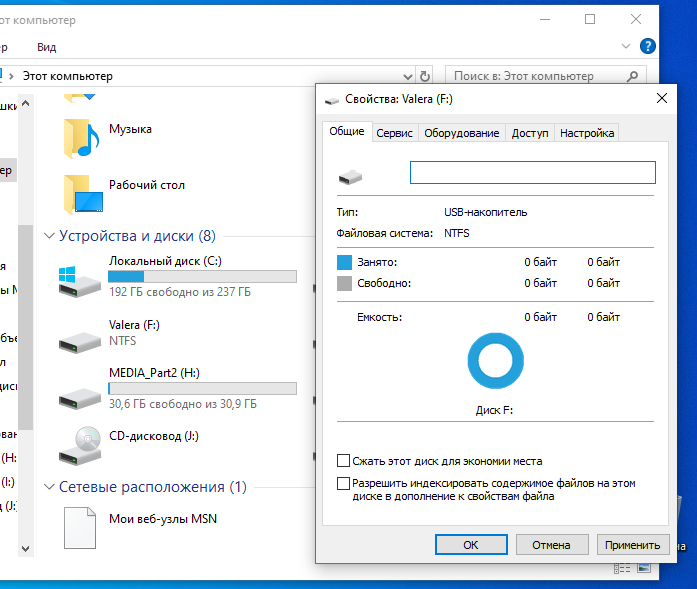
Task: Open the Desktop folder icon (Рабочий стол)
Action: 84,194
